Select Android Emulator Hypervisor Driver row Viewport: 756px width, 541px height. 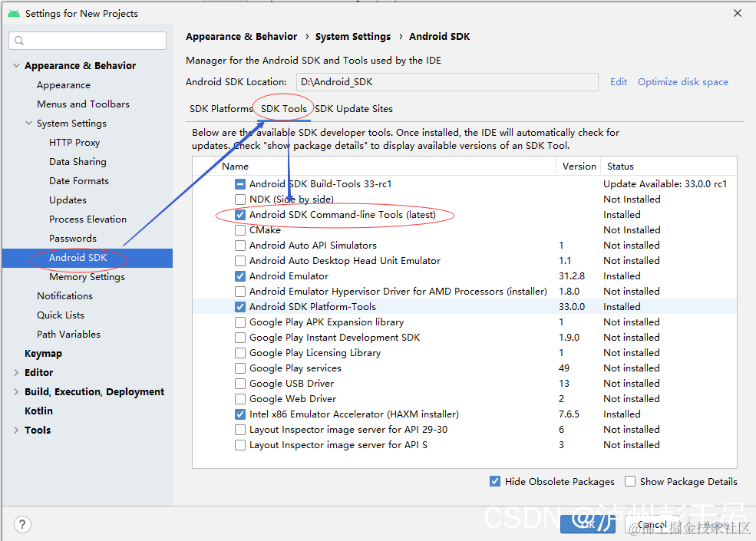tap(464, 292)
